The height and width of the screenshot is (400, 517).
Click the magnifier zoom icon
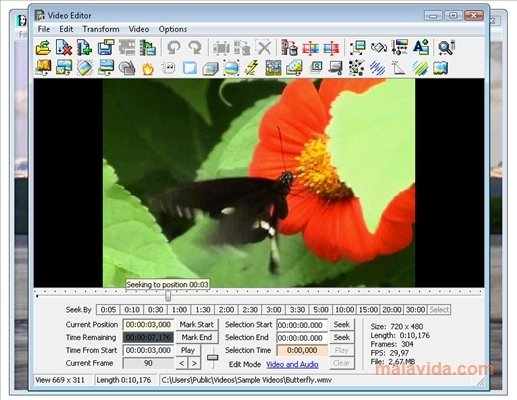click(446, 48)
